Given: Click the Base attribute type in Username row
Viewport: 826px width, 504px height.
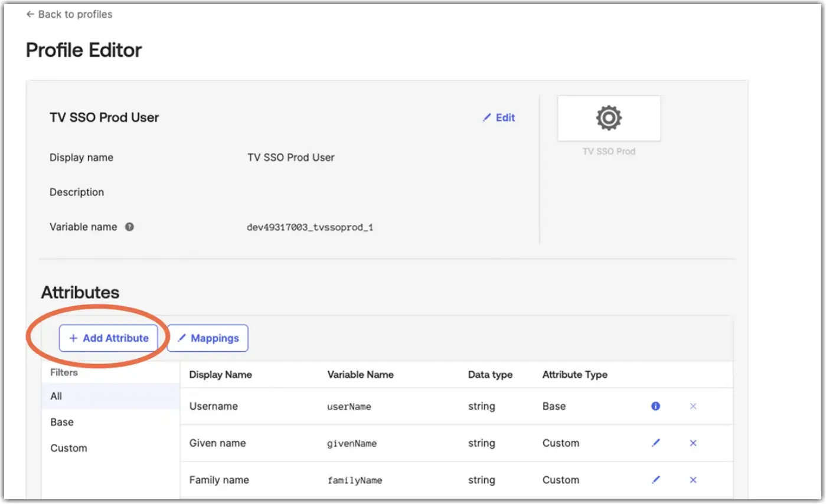Looking at the screenshot, I should point(554,406).
